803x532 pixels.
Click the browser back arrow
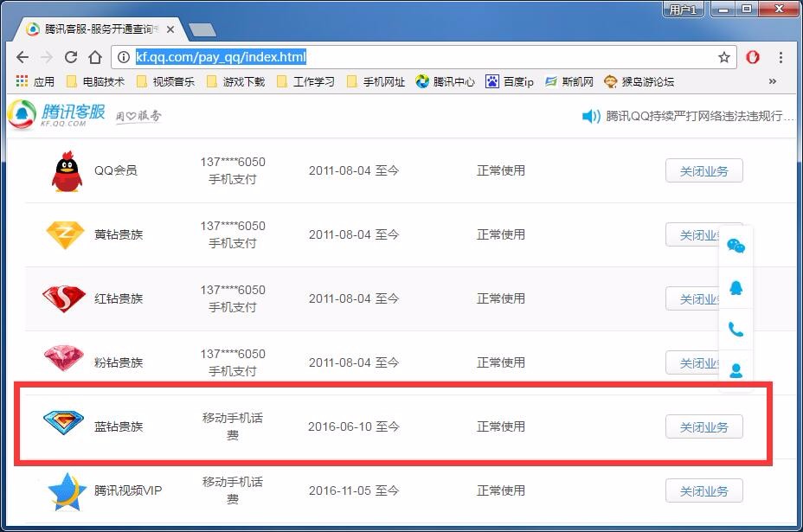pyautogui.click(x=22, y=57)
